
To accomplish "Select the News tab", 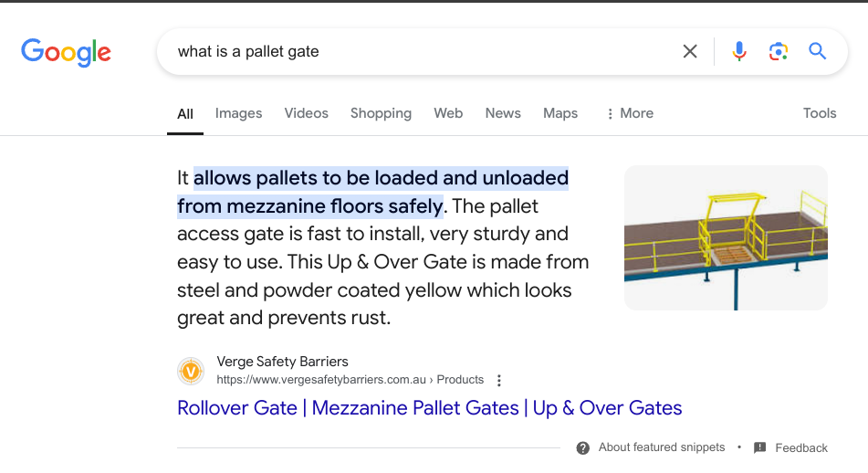I will [503, 113].
